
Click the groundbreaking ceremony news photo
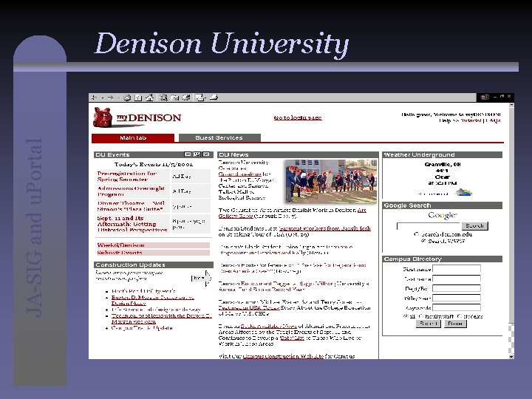tap(330, 182)
